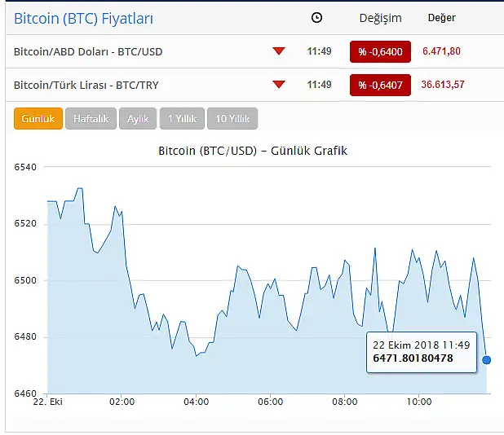Click the 22. Eki x-axis label
Viewport: 504px width, 435px height.
tap(48, 402)
